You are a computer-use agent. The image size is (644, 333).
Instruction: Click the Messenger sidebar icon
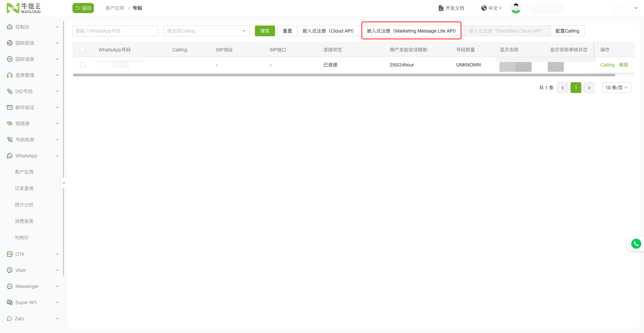[10, 286]
